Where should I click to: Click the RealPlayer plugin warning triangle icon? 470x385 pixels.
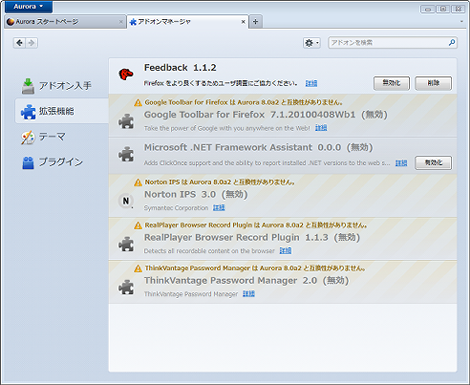[x=138, y=225]
